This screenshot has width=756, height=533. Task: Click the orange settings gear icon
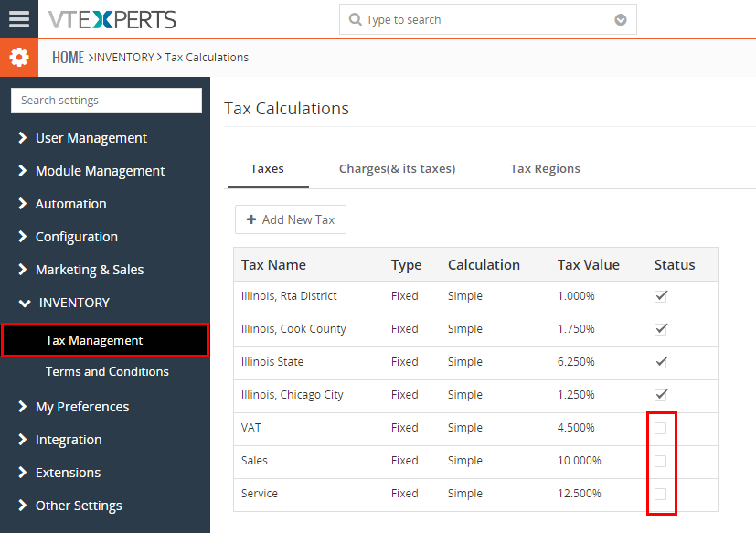[19, 58]
